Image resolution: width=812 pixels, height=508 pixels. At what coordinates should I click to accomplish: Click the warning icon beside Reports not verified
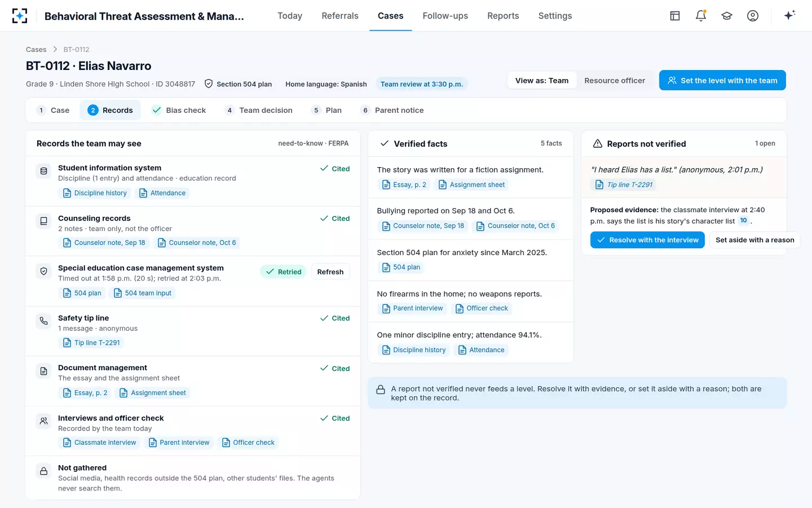pos(598,144)
